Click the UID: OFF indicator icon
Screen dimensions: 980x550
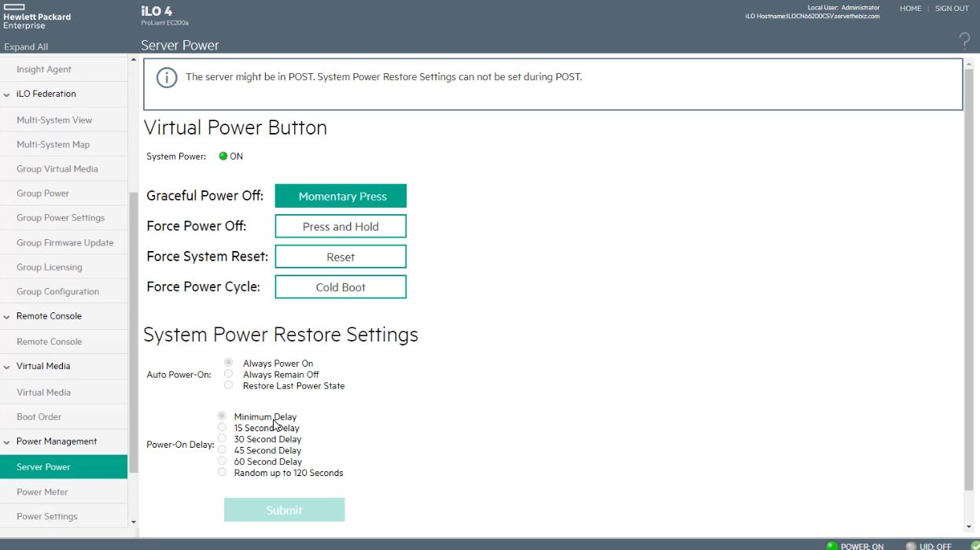tap(911, 545)
